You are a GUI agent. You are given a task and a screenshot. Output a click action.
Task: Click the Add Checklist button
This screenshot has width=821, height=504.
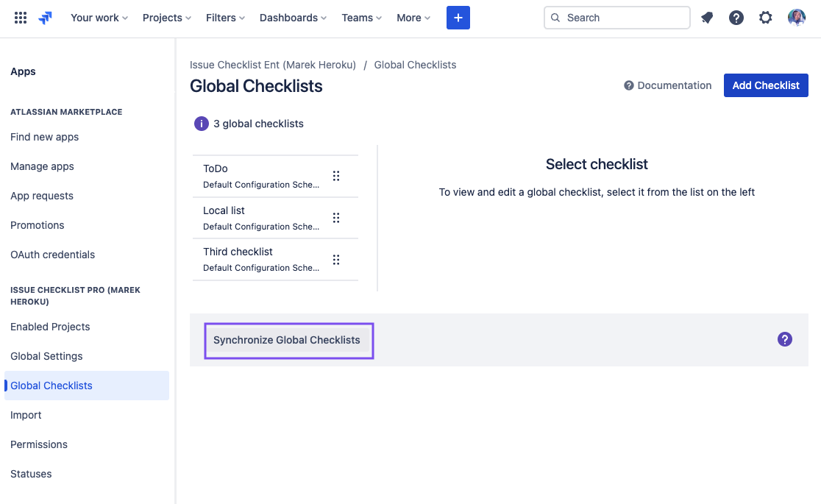[x=766, y=85]
